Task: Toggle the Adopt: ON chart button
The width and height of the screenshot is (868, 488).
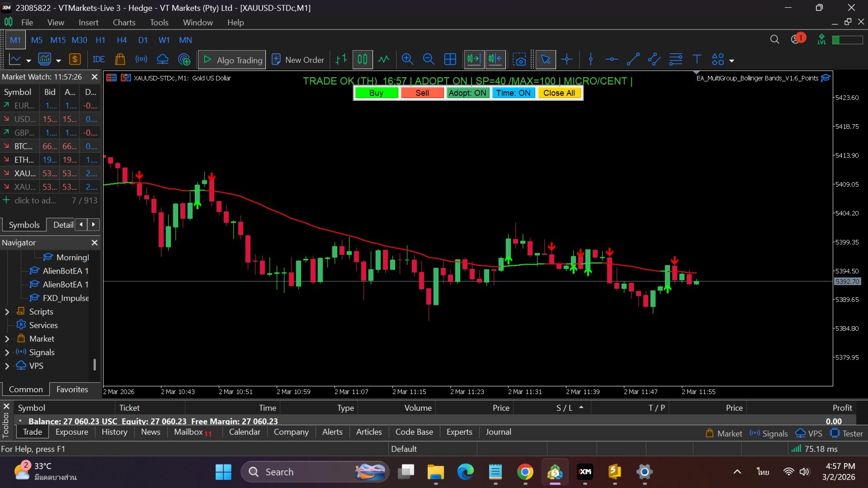Action: 467,93
